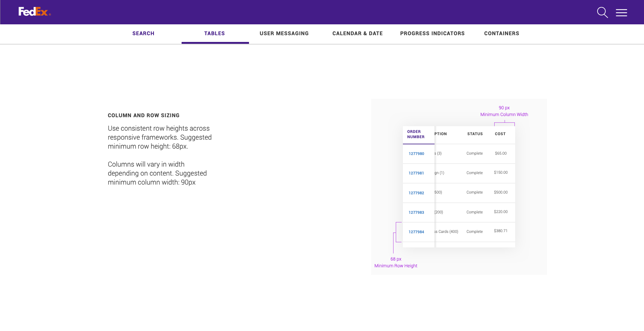Image resolution: width=644 pixels, height=331 pixels.
Task: Click the FedEx logo
Action: click(x=34, y=12)
